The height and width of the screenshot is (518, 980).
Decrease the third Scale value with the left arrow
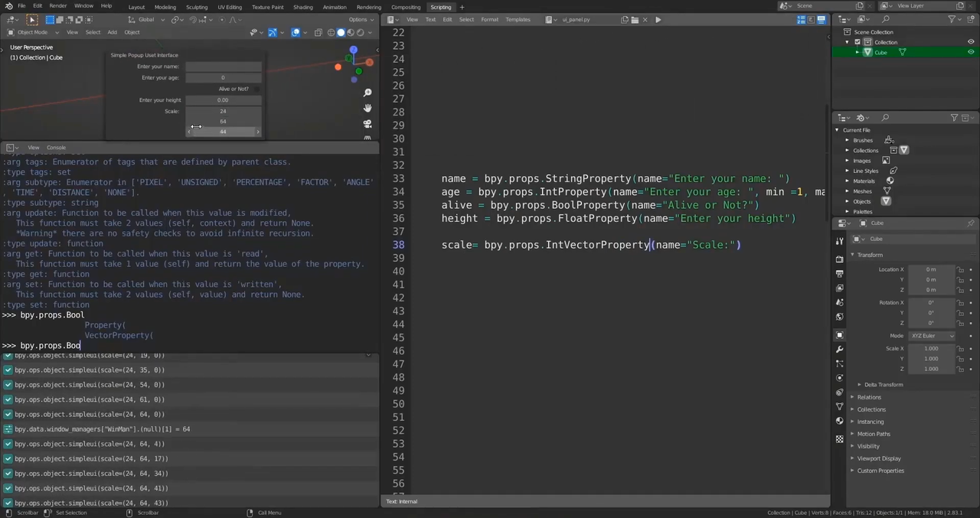189,132
